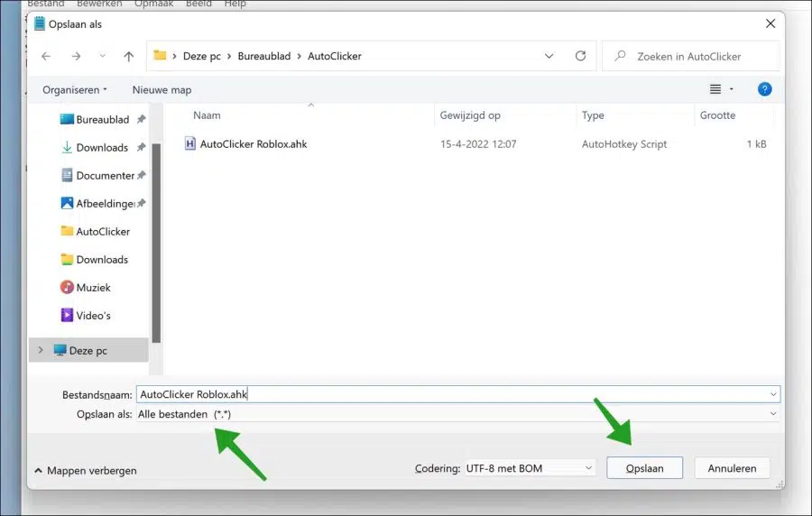Viewport: 812px width, 516px height.
Task: Click the search magnifier icon
Action: tap(620, 56)
